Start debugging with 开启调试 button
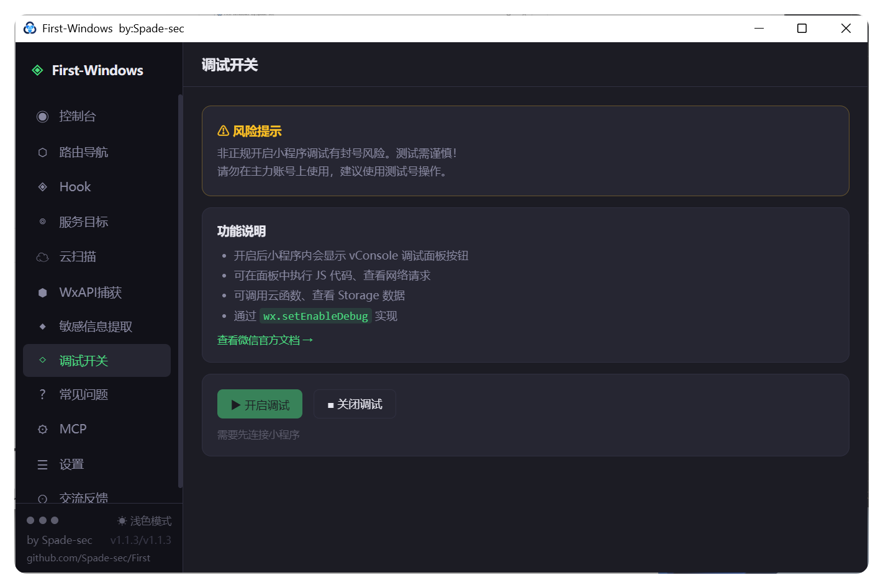The width and height of the screenshot is (883, 588). (x=260, y=404)
